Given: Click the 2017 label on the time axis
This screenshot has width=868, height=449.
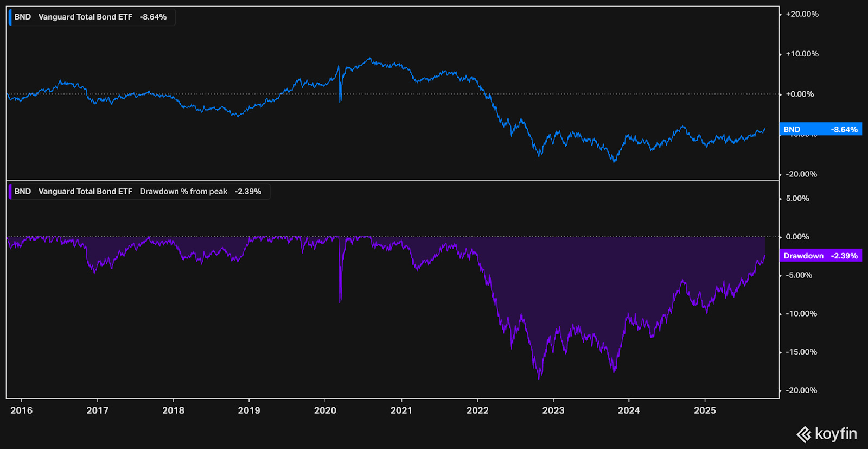Looking at the screenshot, I should (x=98, y=410).
